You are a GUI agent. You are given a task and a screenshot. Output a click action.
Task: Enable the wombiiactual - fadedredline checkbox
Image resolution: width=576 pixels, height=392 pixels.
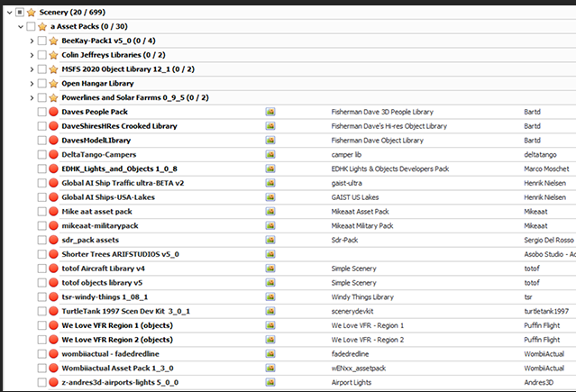click(42, 354)
